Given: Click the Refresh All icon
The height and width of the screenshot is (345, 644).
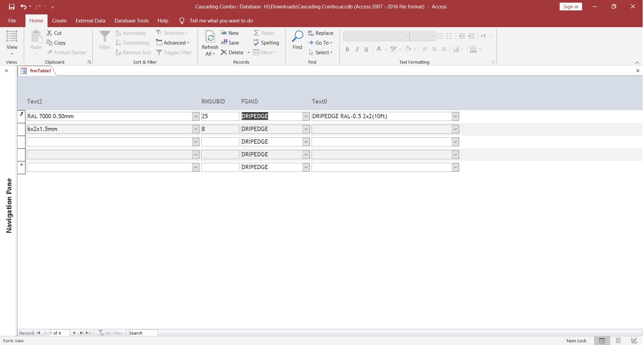Looking at the screenshot, I should tap(210, 38).
